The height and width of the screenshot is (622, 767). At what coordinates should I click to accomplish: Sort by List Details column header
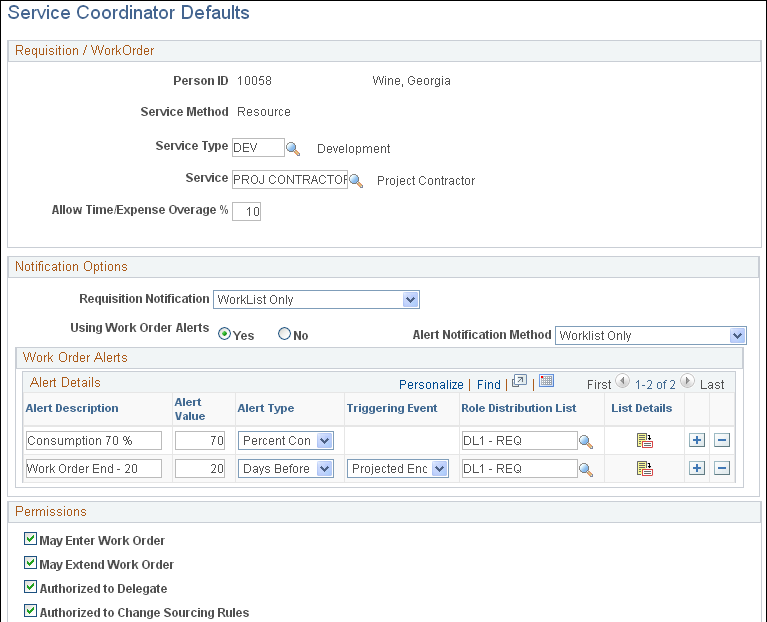(641, 408)
